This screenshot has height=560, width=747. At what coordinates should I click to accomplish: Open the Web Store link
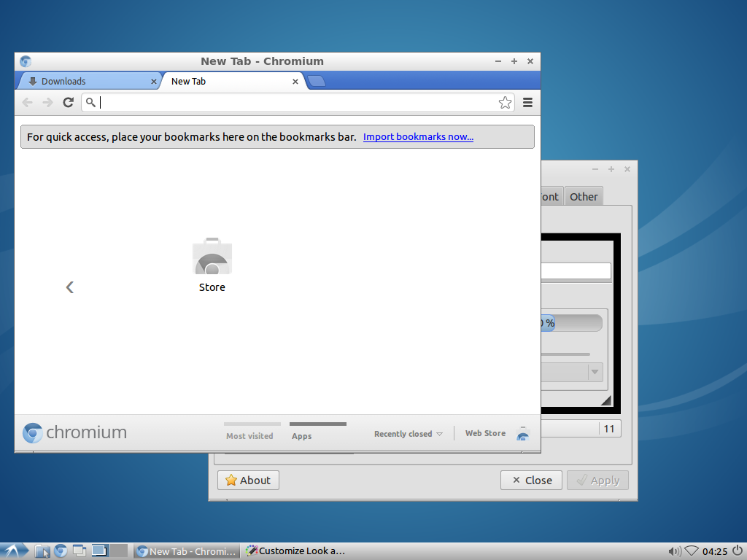pyautogui.click(x=485, y=433)
